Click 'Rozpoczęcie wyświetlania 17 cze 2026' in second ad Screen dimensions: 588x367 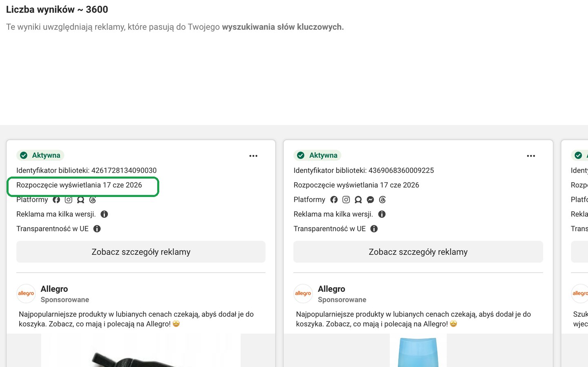356,185
